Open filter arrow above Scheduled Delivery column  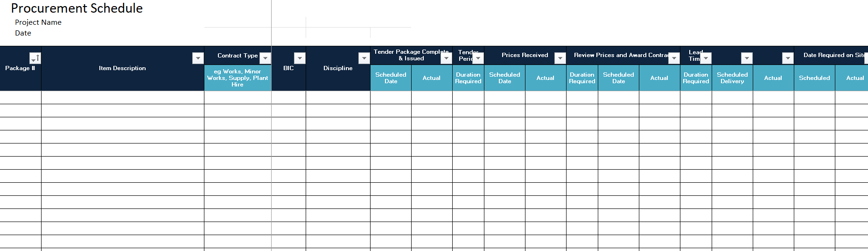pyautogui.click(x=747, y=58)
